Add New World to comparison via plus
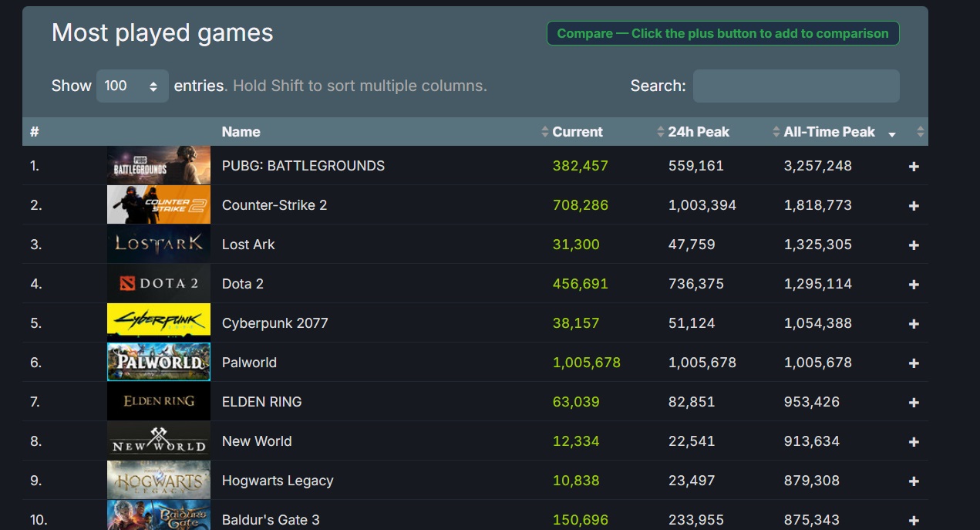The width and height of the screenshot is (980, 530). [914, 441]
